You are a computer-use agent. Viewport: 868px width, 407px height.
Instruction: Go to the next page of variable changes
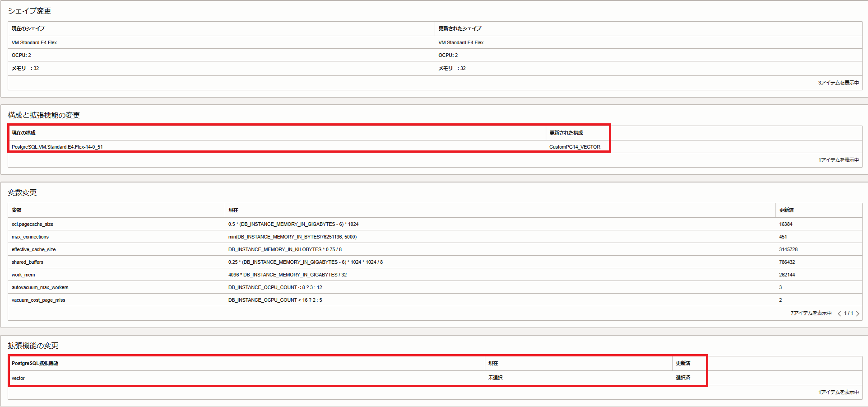[857, 313]
